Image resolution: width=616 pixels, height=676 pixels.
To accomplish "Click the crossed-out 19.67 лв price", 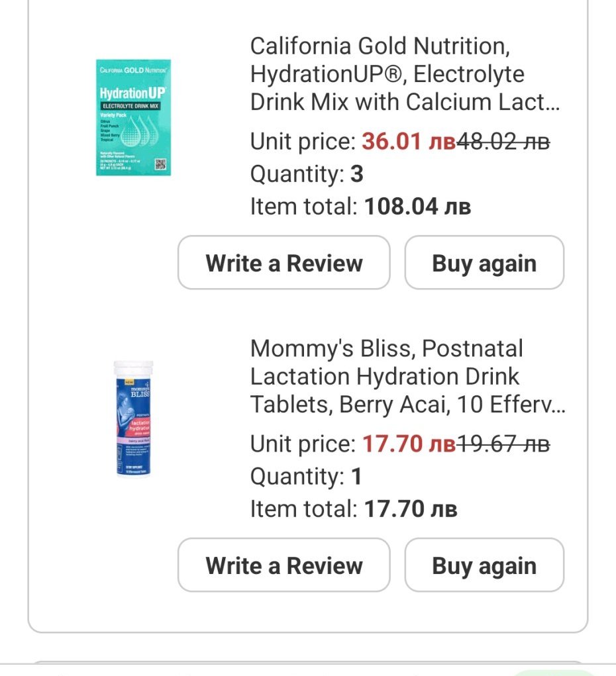I will click(503, 444).
